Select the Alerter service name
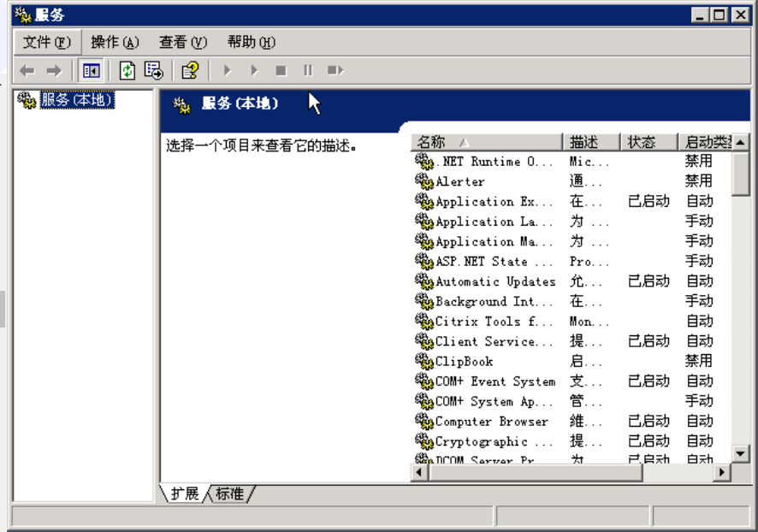 click(459, 181)
